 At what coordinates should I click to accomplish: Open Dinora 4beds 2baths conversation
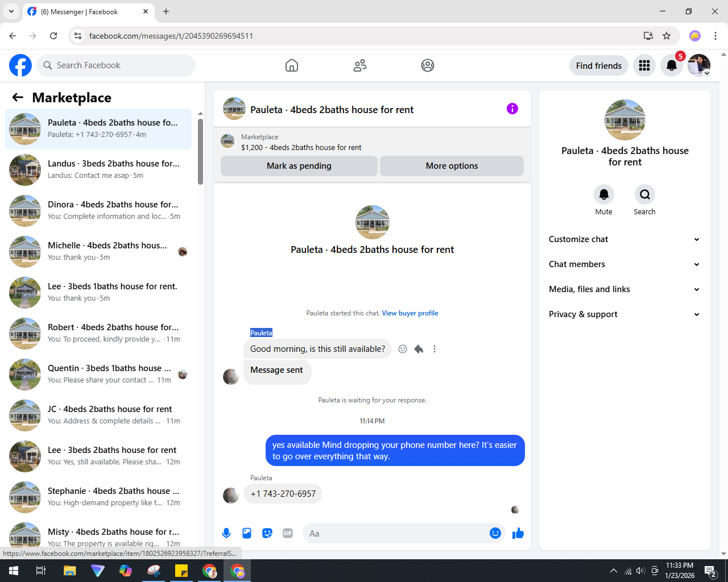click(x=98, y=210)
